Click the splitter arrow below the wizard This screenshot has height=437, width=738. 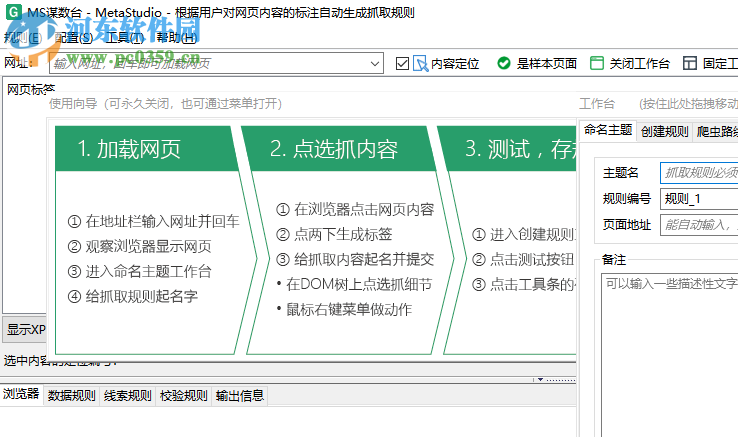coord(540,379)
